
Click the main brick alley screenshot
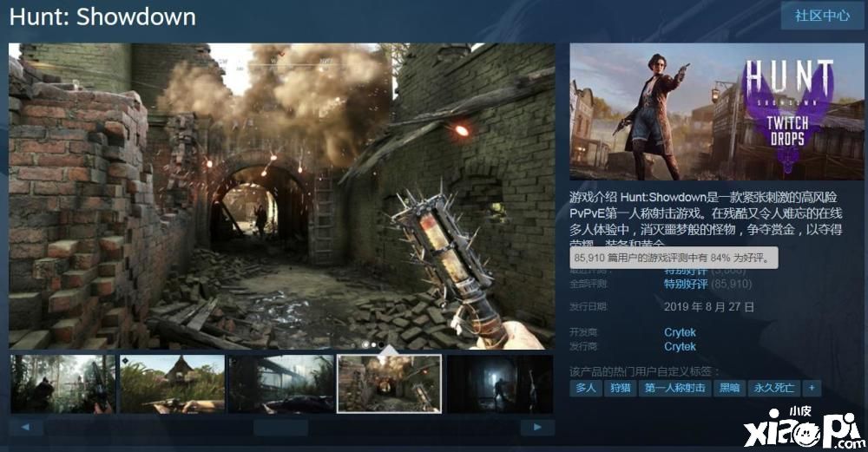[282, 196]
